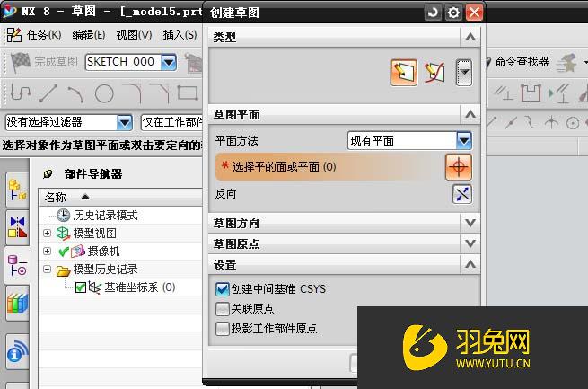Collapse the 设置 section
588x389 pixels.
click(470, 264)
